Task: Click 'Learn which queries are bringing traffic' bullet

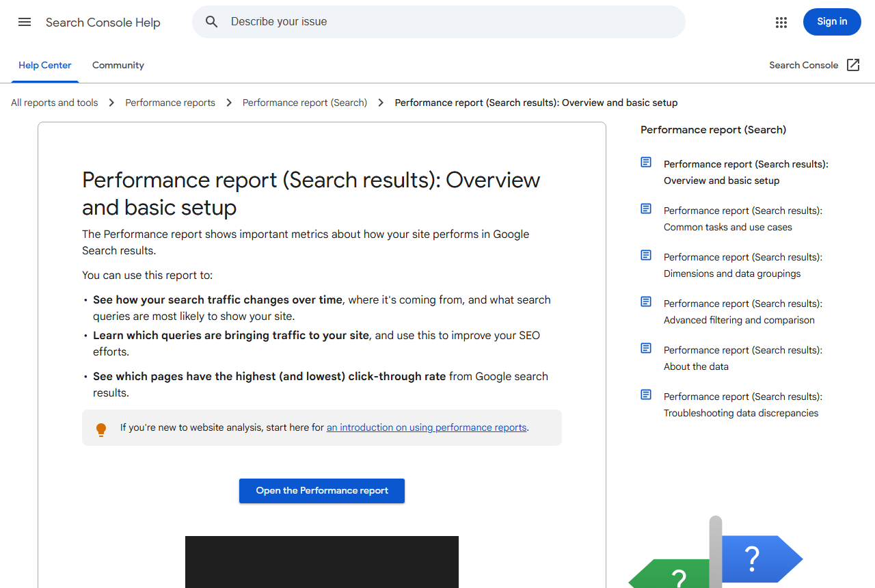Action: click(x=317, y=344)
